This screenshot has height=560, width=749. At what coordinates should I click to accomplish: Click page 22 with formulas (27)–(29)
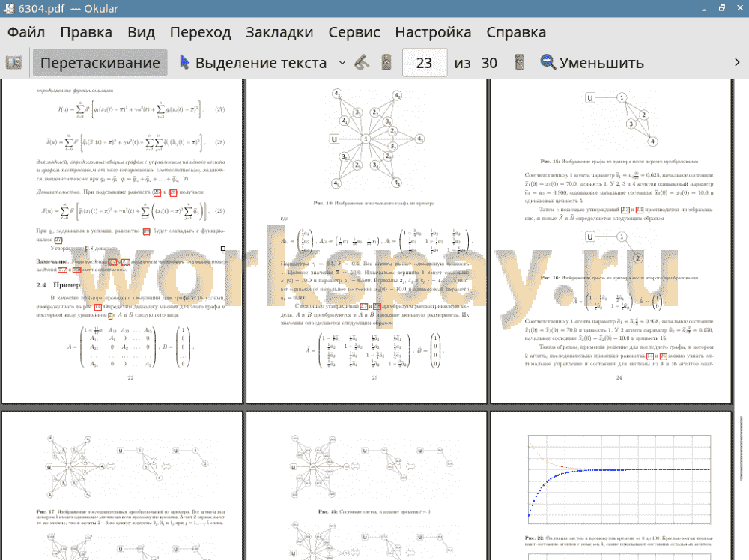tap(122, 241)
